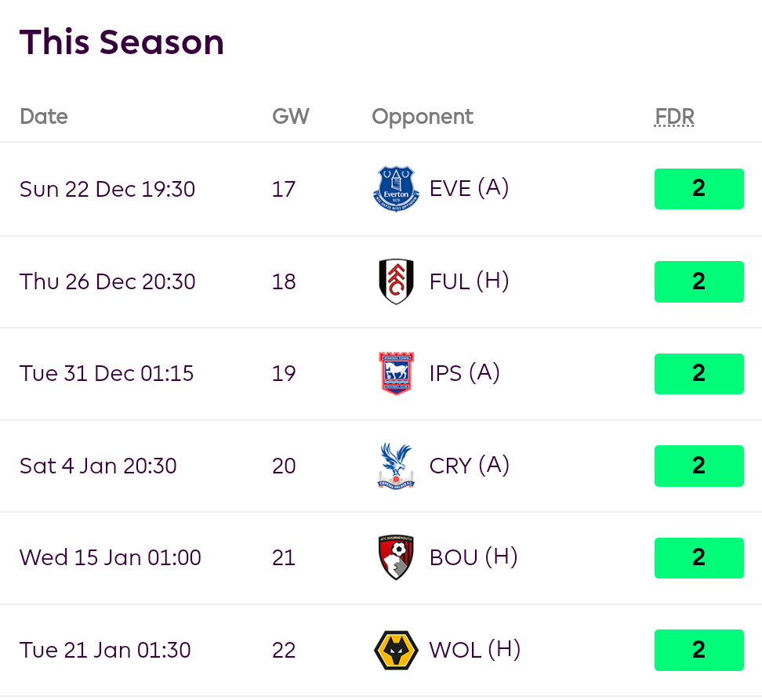Click the Tue 21 Jan 01:30 fixture date

[105, 650]
